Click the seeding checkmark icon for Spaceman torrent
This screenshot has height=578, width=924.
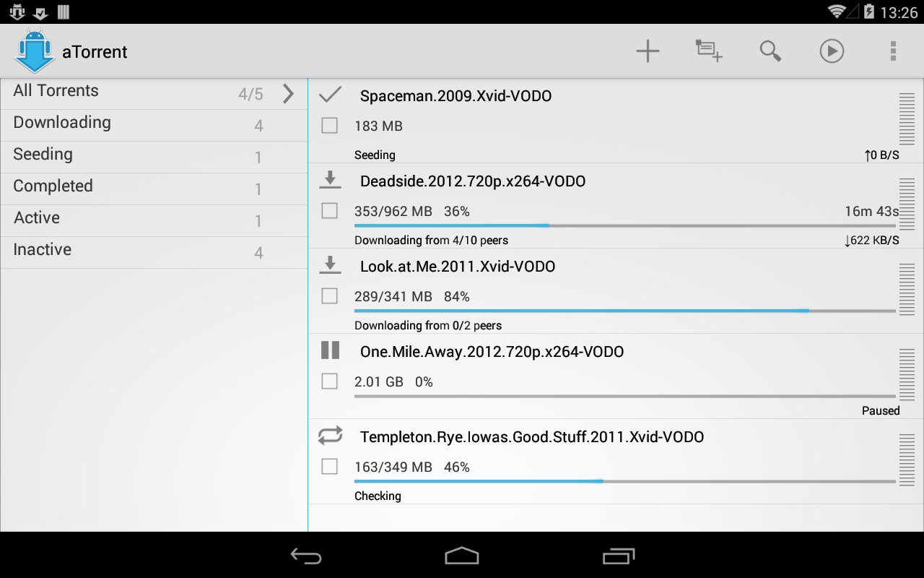330,94
